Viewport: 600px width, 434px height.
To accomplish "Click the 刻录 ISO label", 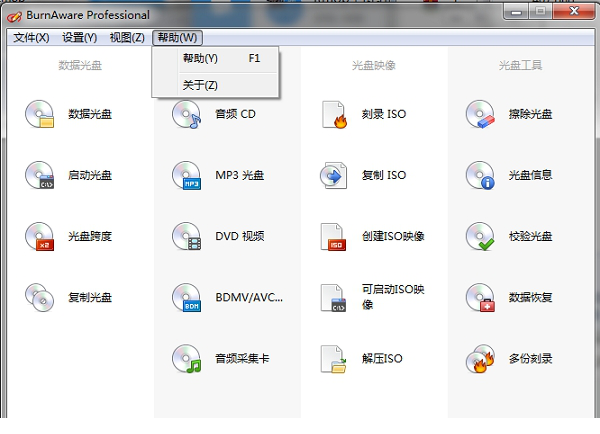I will point(384,114).
